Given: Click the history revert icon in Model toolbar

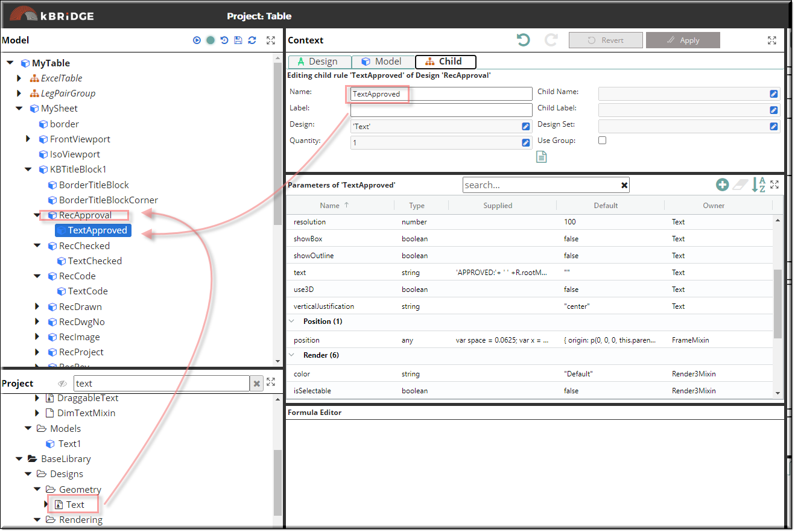Looking at the screenshot, I should pyautogui.click(x=224, y=40).
